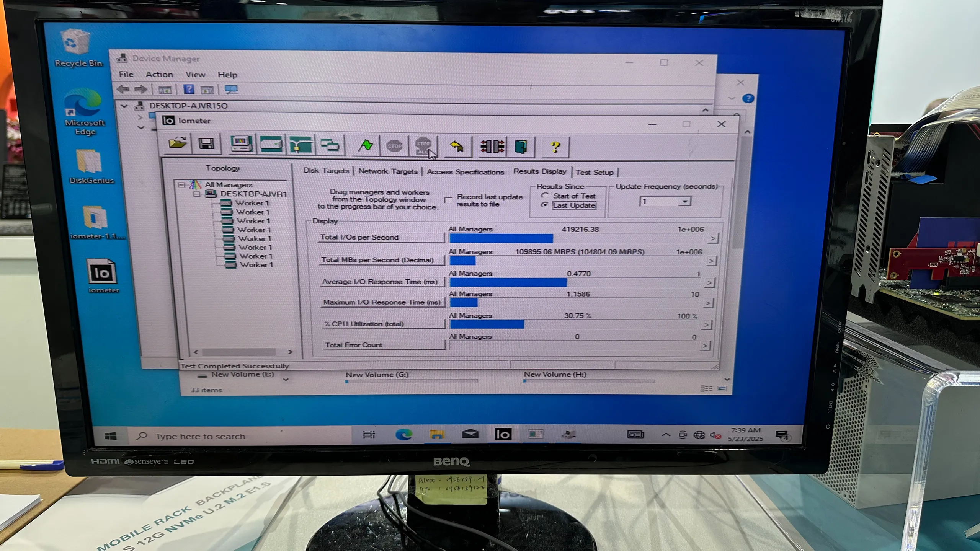Scan for hardware changes in Device Manager
Image resolution: width=980 pixels, height=551 pixels.
tap(231, 90)
